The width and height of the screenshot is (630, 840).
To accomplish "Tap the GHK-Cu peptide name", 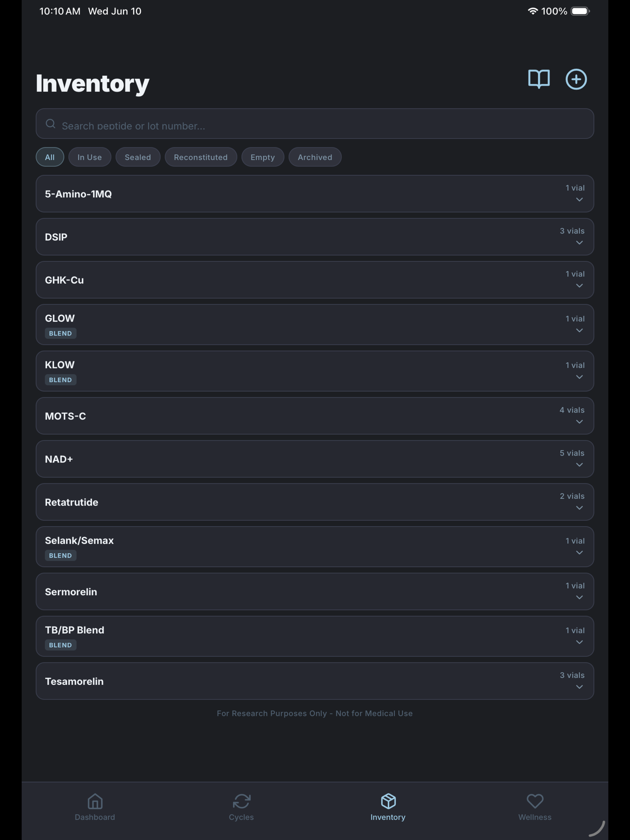I will coord(64,280).
